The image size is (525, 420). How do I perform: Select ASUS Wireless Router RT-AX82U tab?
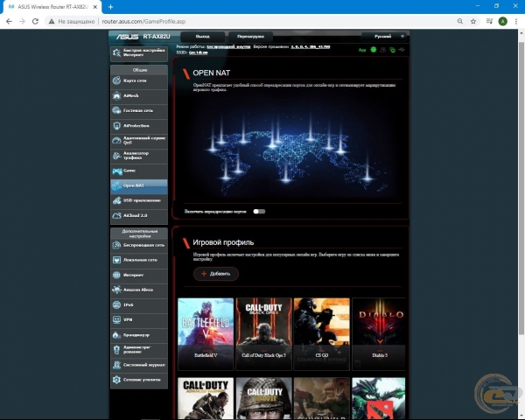52,7
